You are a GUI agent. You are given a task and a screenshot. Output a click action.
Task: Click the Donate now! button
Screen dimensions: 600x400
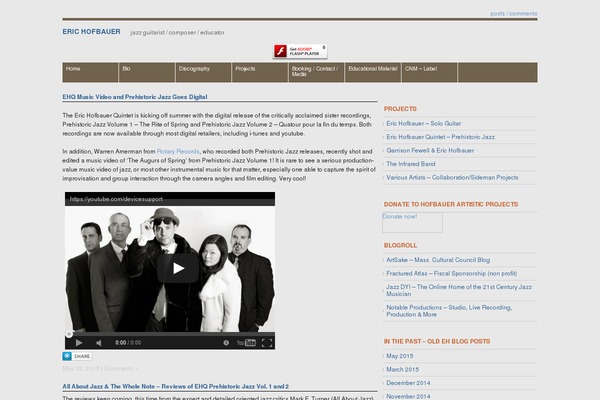click(x=412, y=222)
